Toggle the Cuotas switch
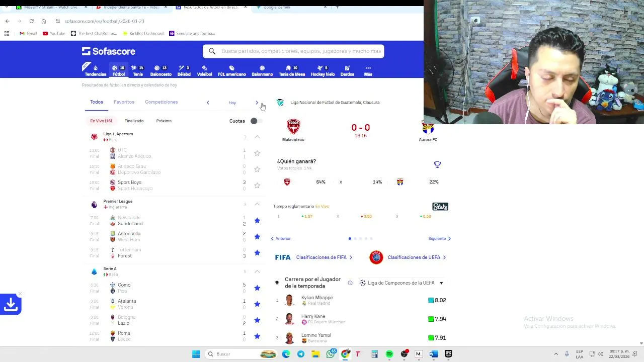Image resolution: width=644 pixels, height=362 pixels. 256,121
